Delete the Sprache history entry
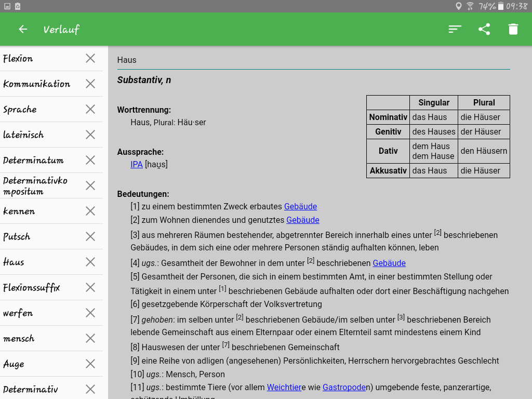This screenshot has height=399, width=532. (90, 109)
